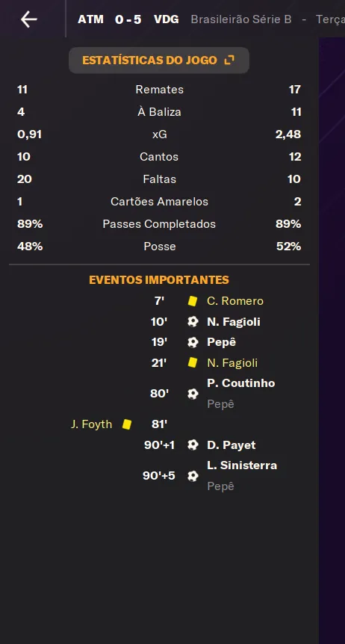
Task: Click yellow card icon beside J. Foyth
Action: click(127, 424)
